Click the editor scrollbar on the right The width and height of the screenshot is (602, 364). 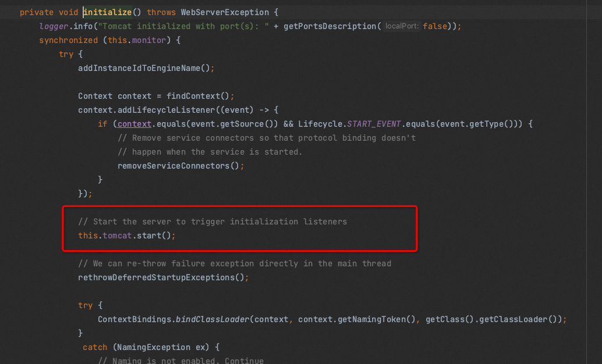coord(599,174)
